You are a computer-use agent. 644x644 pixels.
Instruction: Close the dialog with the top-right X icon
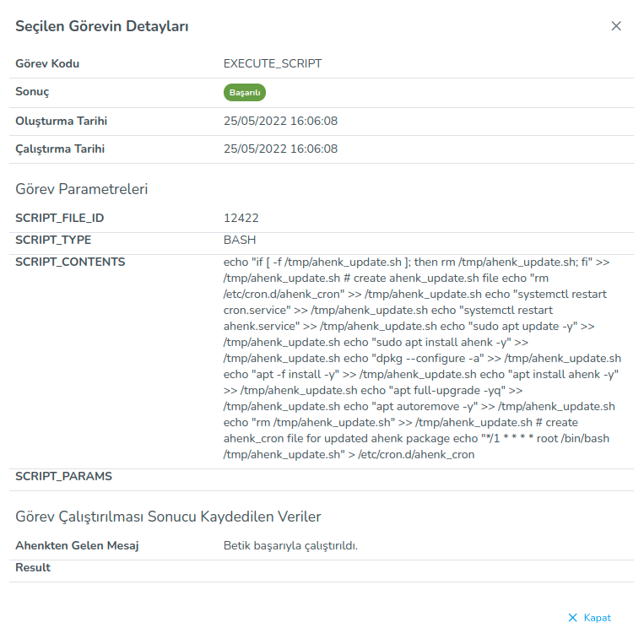tap(616, 26)
